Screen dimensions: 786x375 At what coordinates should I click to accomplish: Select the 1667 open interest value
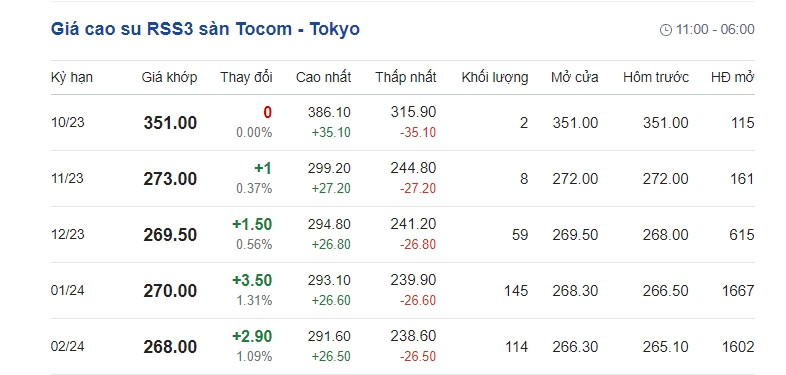coord(738,291)
